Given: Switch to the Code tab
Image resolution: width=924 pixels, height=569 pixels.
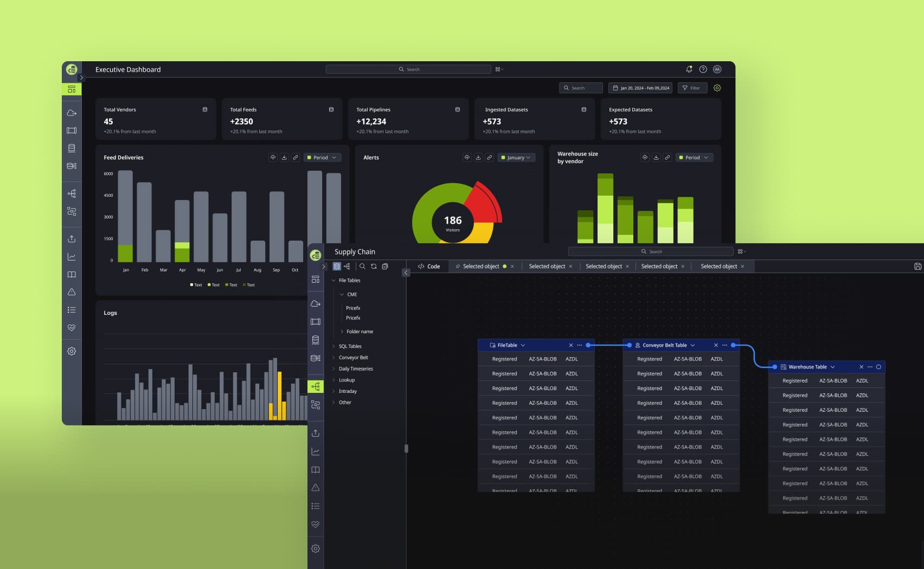Looking at the screenshot, I should (429, 267).
